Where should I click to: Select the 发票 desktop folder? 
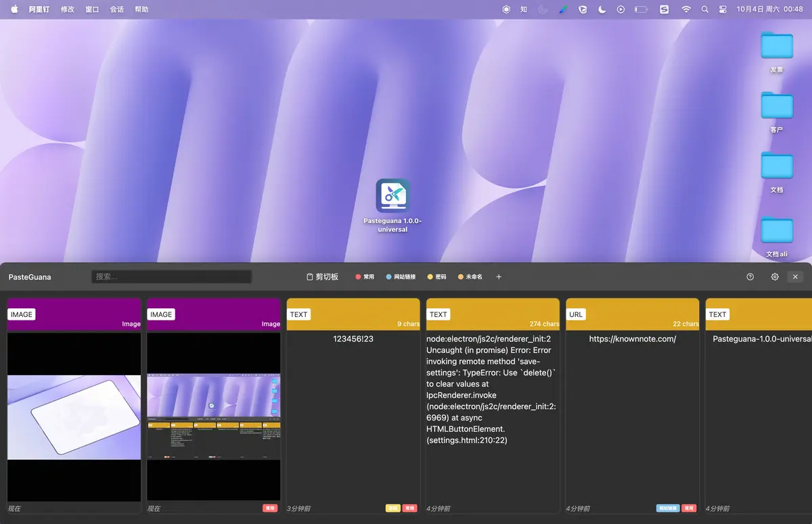click(x=777, y=52)
